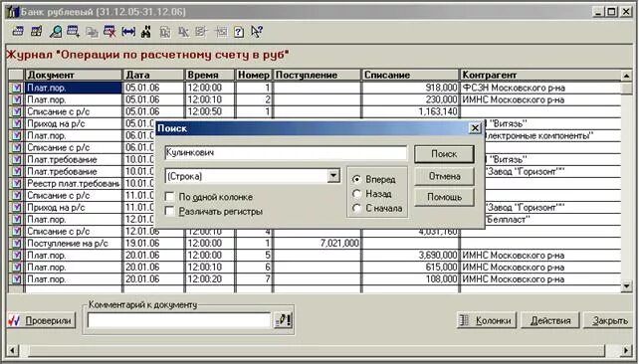Select the 108,000 Списание cell
This screenshot has width=639, height=364.
(410, 279)
